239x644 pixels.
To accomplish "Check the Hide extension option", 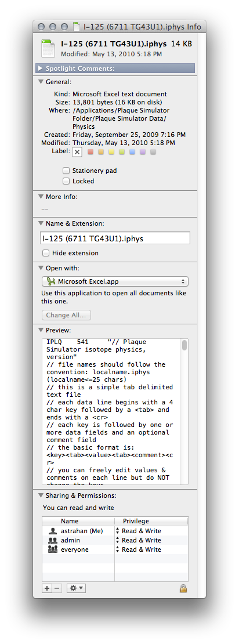I will [x=46, y=253].
